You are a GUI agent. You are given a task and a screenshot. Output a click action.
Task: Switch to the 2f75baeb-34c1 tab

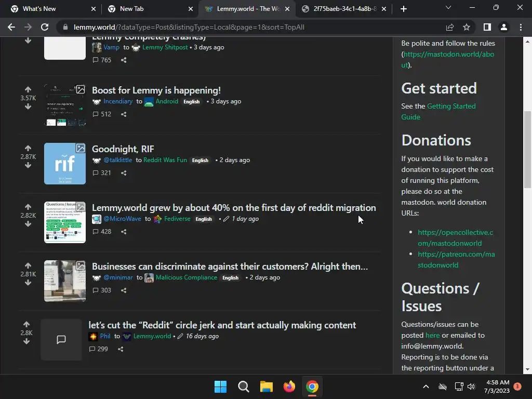pos(345,9)
